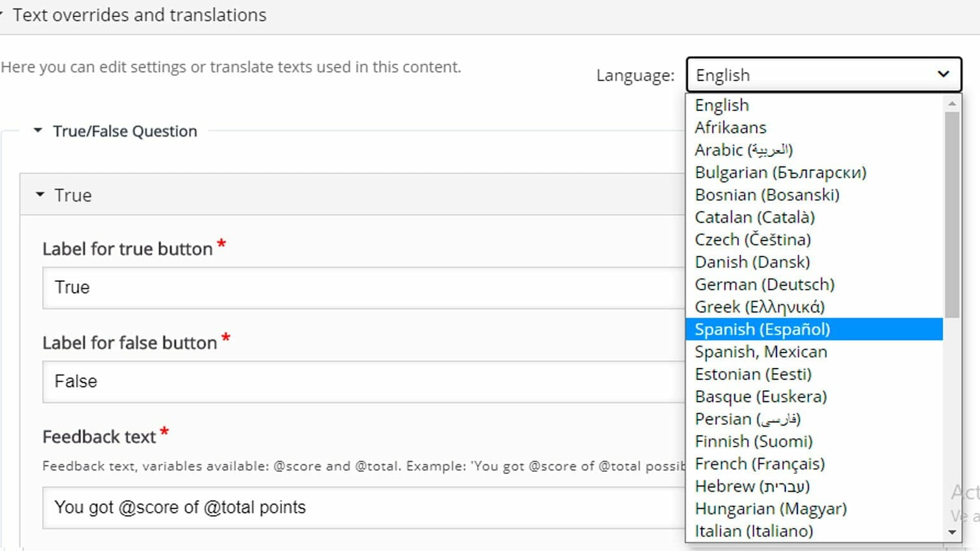Click the language list scroll-down arrow
The image size is (980, 551).
[952, 533]
